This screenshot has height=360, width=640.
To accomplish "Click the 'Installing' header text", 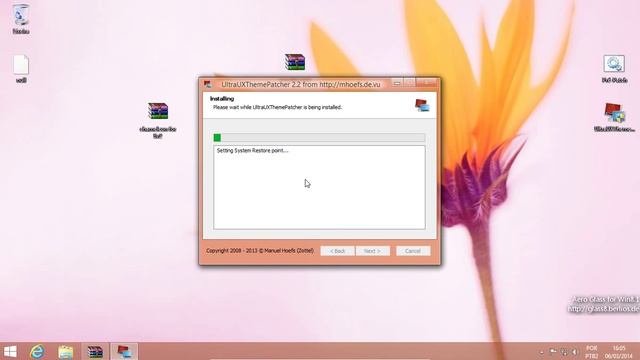I will [222, 99].
